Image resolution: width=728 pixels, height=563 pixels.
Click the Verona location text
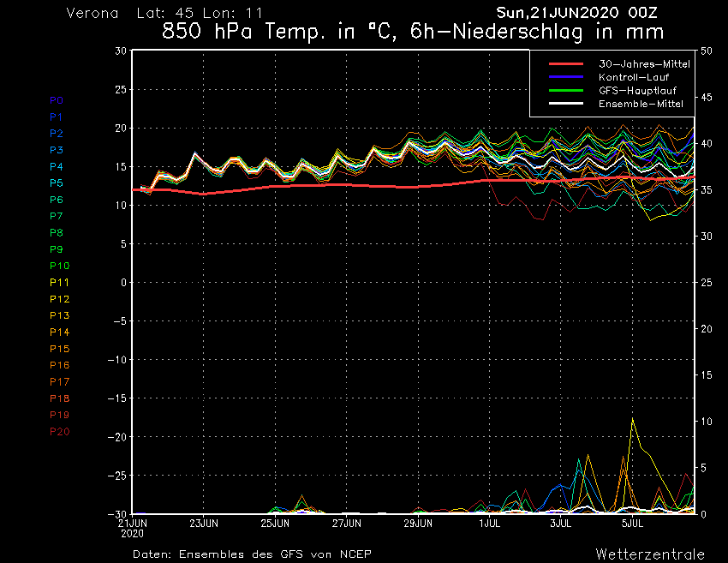click(x=92, y=13)
